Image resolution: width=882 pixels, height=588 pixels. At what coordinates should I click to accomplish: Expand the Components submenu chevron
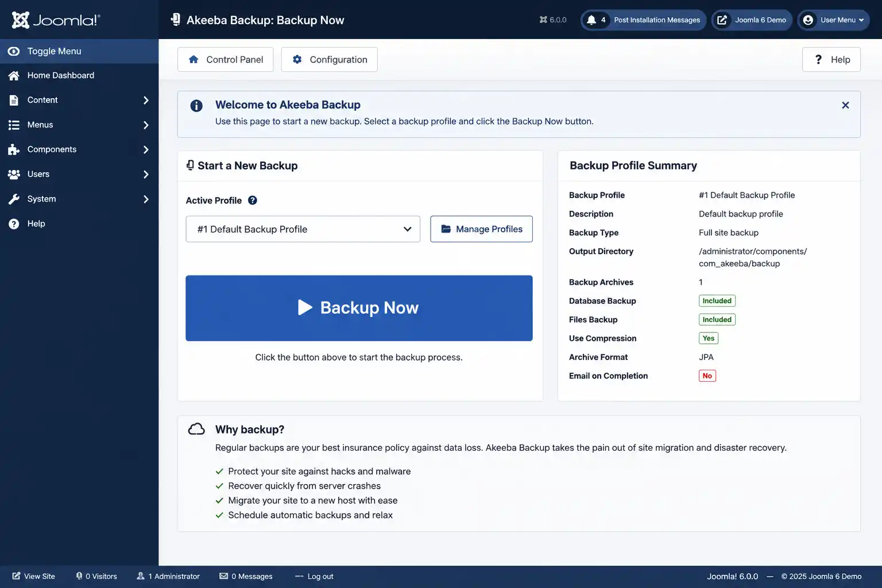[x=146, y=149]
